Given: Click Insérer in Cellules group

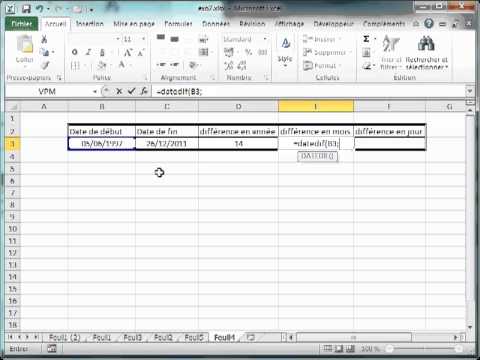Looking at the screenshot, I should point(322,39).
